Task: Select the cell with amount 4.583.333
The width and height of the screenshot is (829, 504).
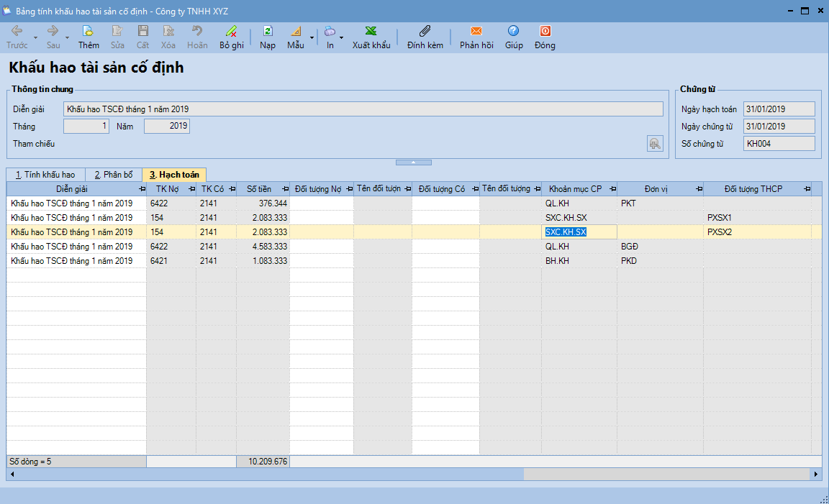Action: point(263,247)
